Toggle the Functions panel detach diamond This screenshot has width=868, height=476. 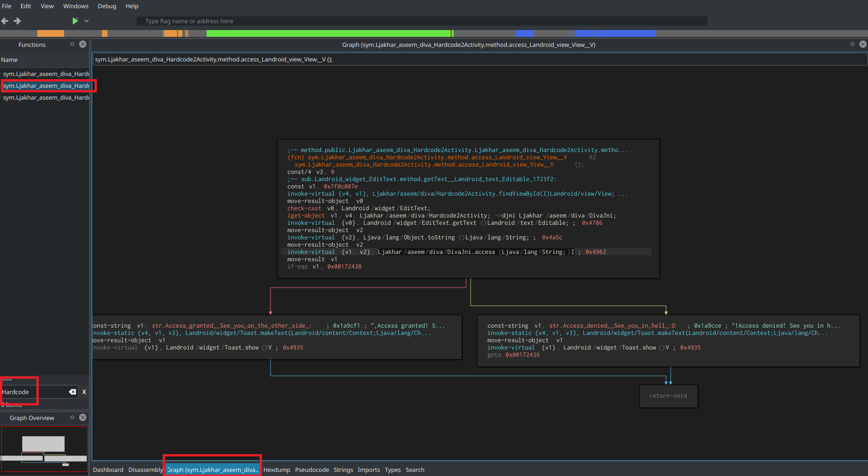coord(72,44)
